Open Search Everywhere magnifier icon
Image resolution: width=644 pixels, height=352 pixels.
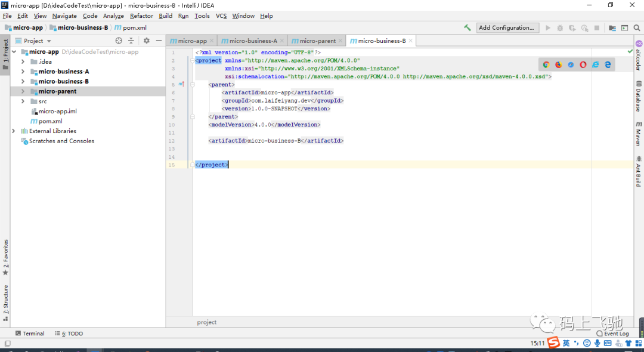point(637,28)
